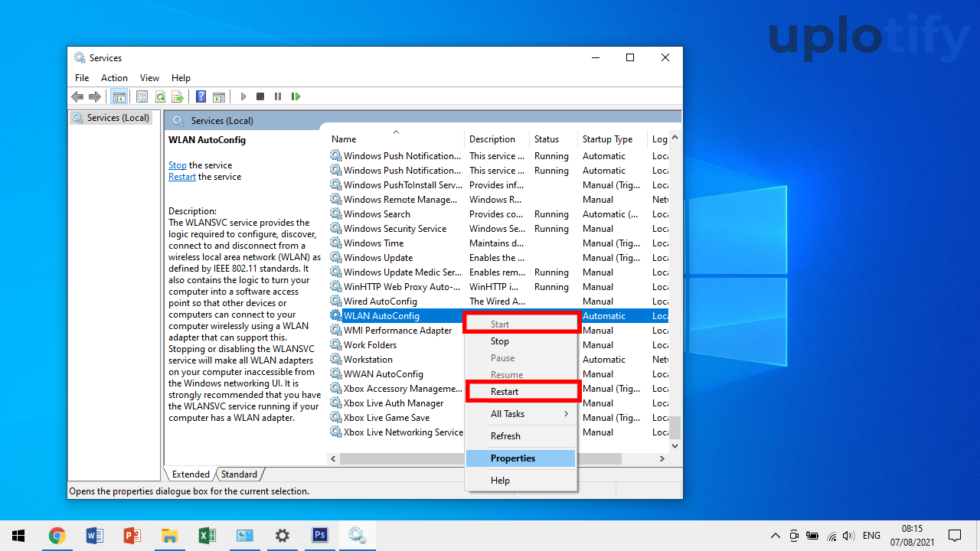
Task: Click the vertical scrollbar up arrow
Action: (675, 139)
